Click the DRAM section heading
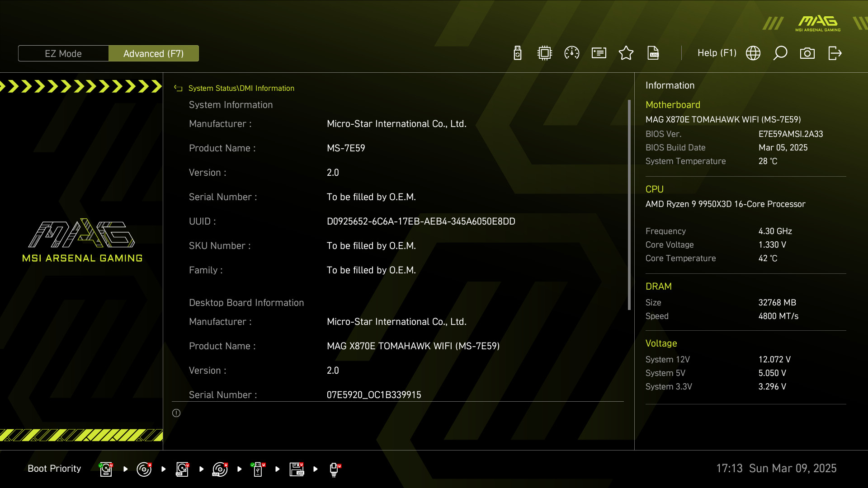Image resolution: width=868 pixels, height=488 pixels. pyautogui.click(x=658, y=286)
